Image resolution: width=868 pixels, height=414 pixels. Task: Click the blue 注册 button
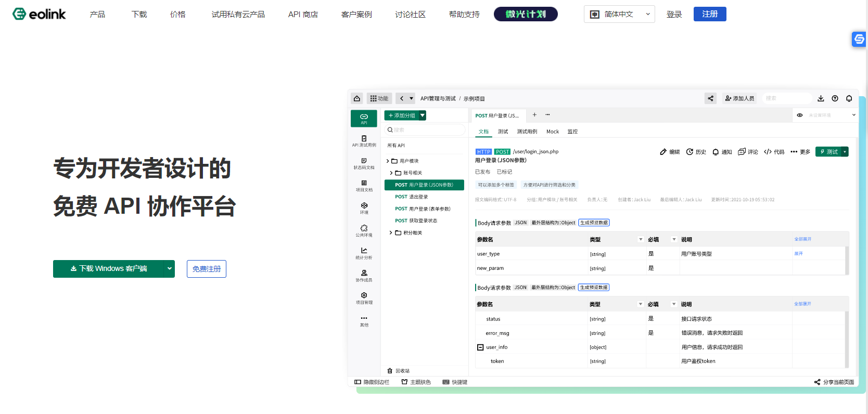click(710, 14)
